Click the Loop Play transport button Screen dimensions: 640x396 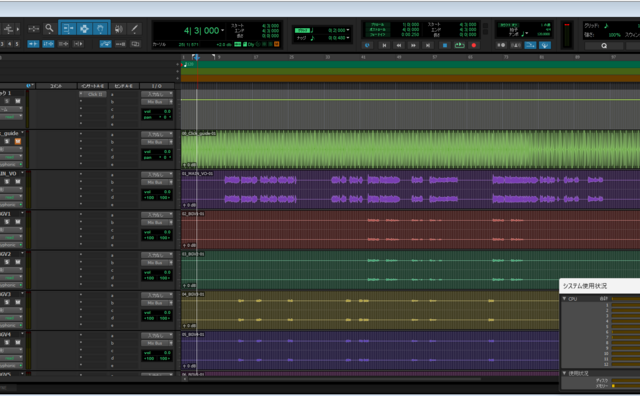point(460,45)
